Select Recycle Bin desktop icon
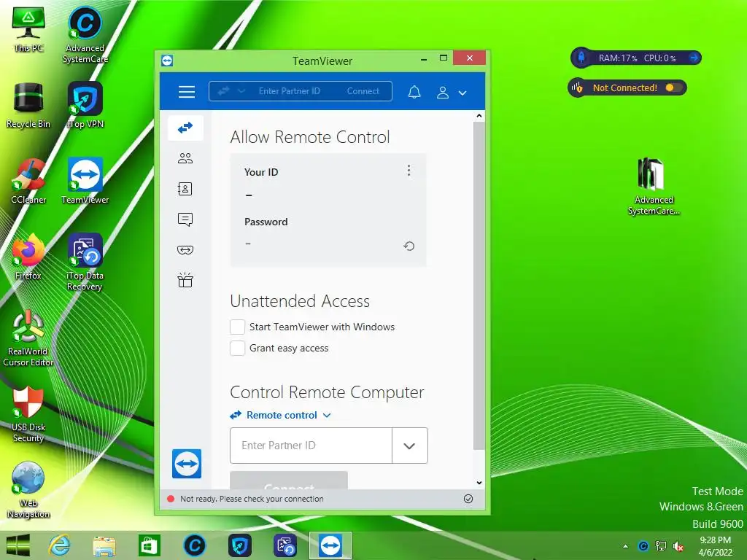Image resolution: width=747 pixels, height=560 pixels. coord(28,105)
